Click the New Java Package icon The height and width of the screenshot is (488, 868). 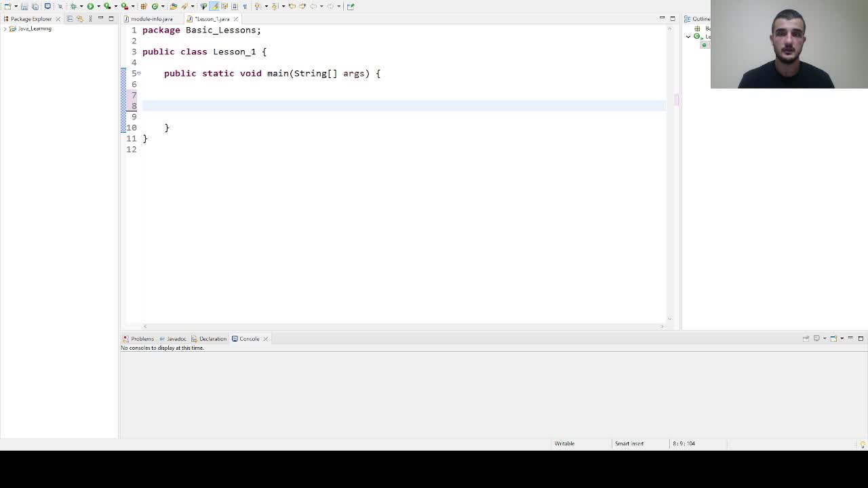point(144,6)
